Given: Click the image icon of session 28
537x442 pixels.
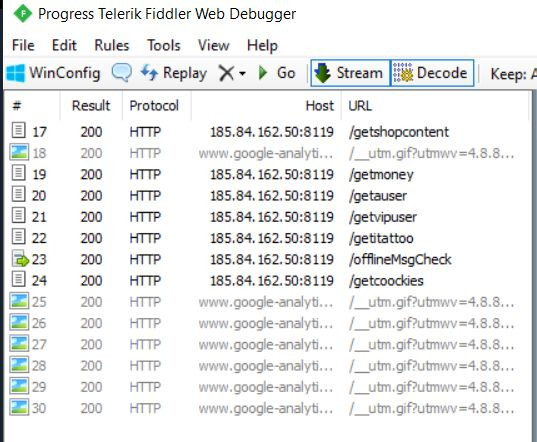Looking at the screenshot, I should coord(19,364).
